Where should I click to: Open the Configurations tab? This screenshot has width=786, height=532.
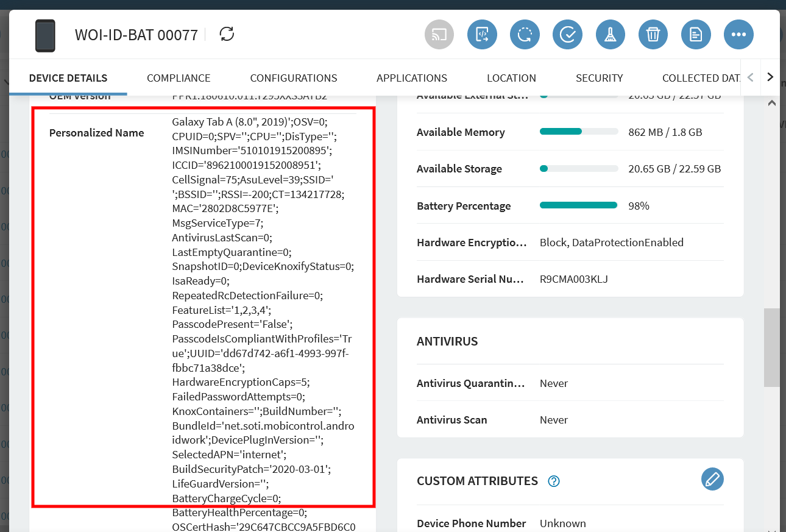294,78
